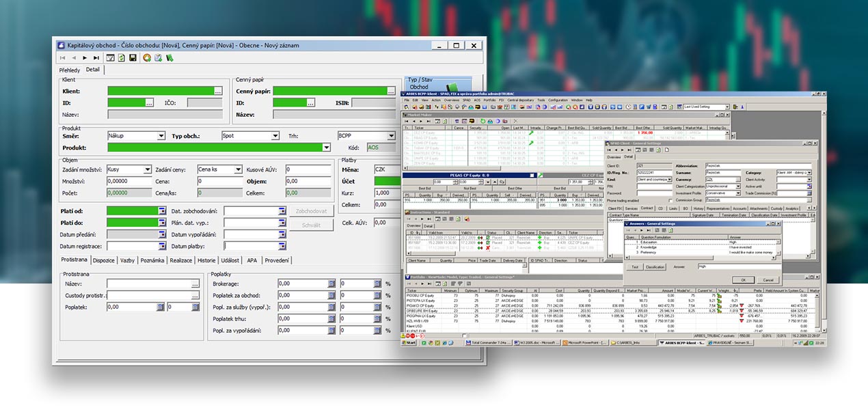Click the Kusové AÚV input field
This screenshot has height=414, width=868.
[x=309, y=169]
